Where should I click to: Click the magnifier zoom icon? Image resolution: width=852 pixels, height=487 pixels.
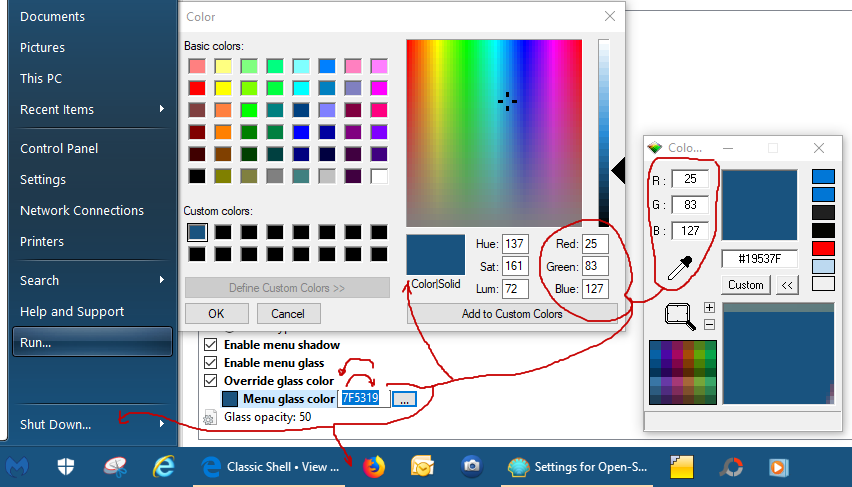680,318
